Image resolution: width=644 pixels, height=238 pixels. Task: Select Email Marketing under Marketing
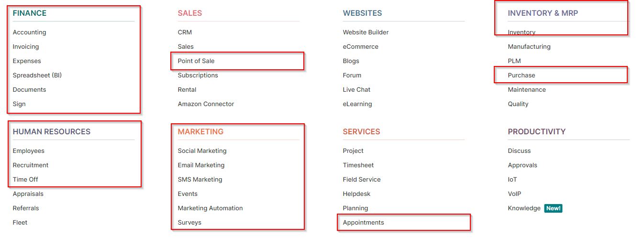(x=201, y=165)
